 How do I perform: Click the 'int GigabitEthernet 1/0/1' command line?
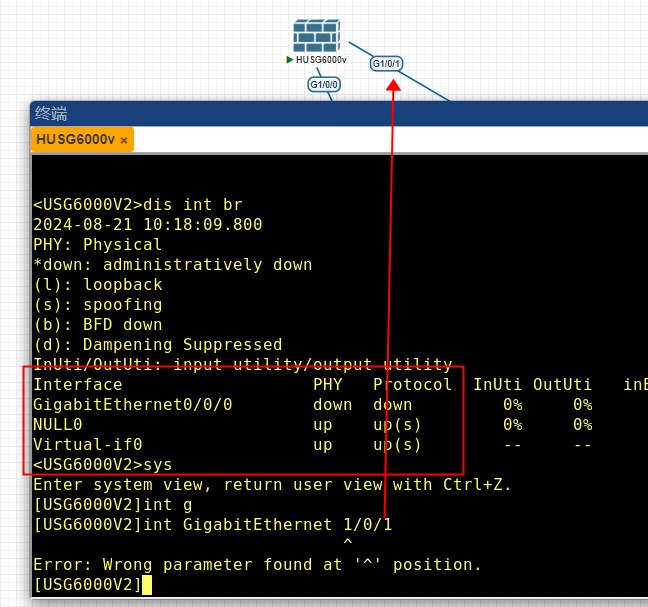click(212, 524)
